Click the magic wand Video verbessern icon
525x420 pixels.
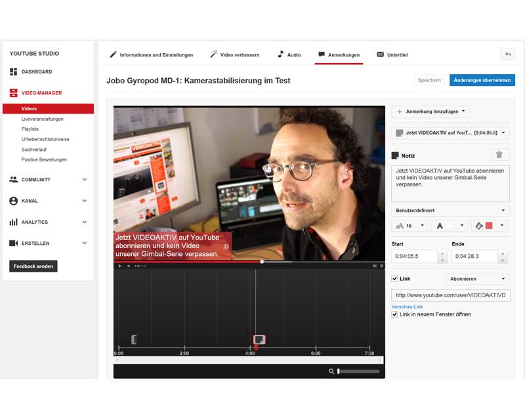point(214,54)
